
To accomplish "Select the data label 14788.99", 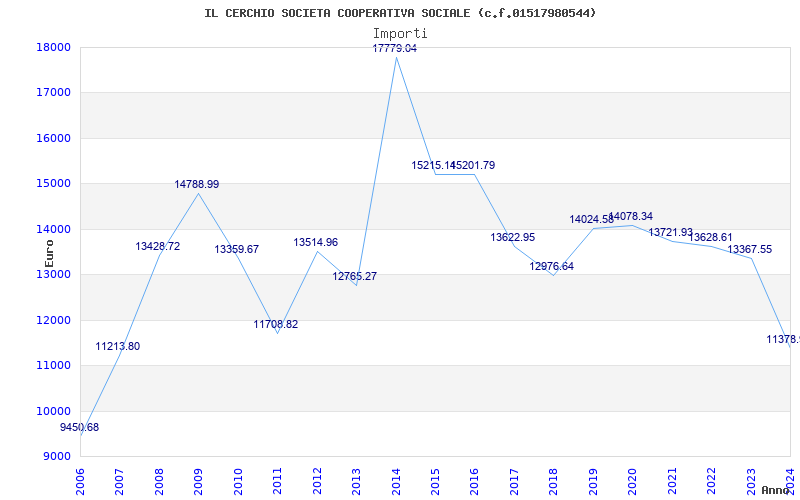I will [x=197, y=184].
